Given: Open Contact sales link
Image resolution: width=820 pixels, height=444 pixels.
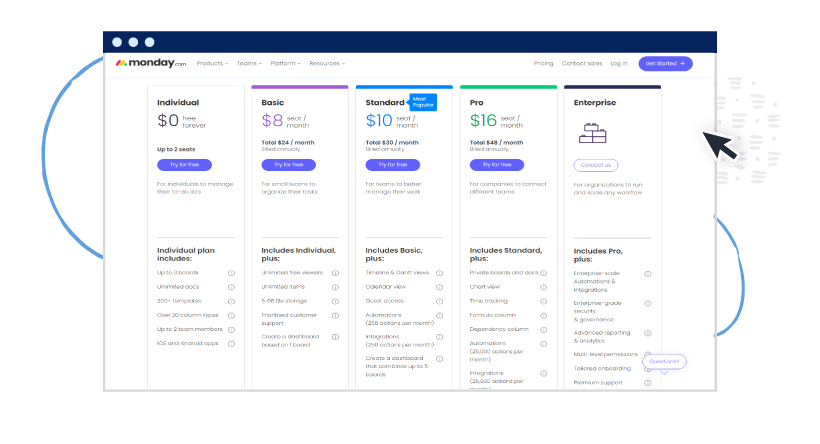Looking at the screenshot, I should [x=582, y=63].
